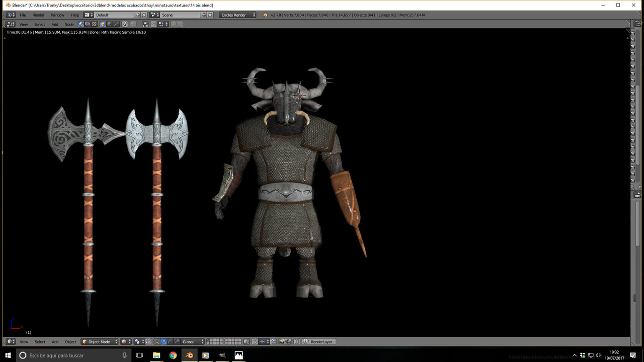Click the rotate manipulator icon
644x362 pixels.
(170, 342)
